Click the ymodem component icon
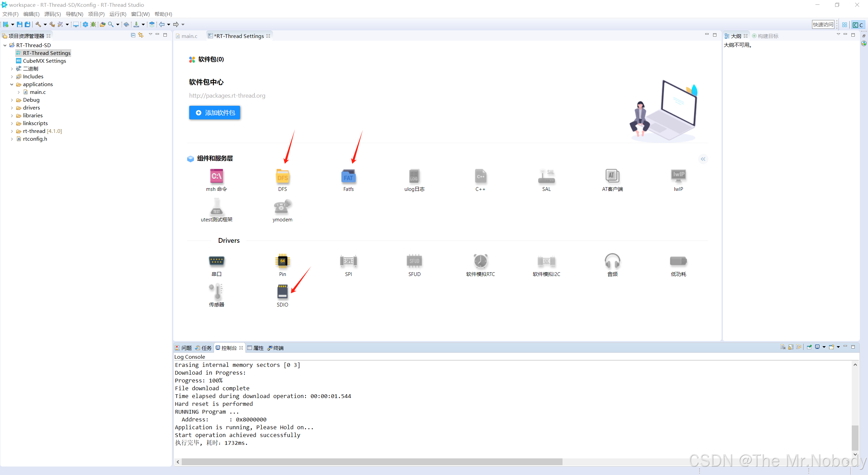Screen dimensions: 868x475 tap(282, 207)
